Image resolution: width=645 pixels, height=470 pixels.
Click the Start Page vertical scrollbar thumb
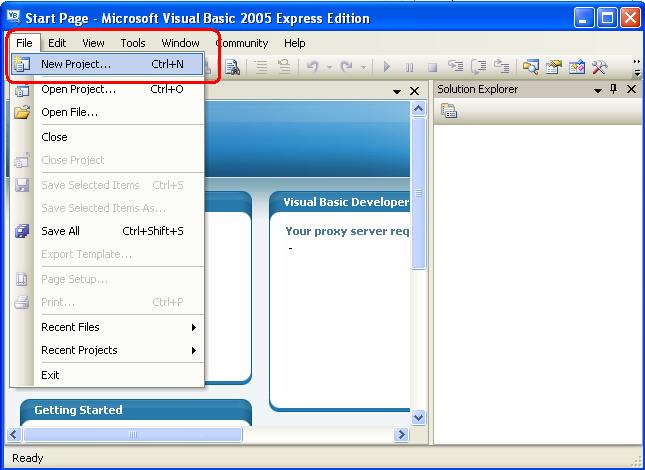(418, 193)
